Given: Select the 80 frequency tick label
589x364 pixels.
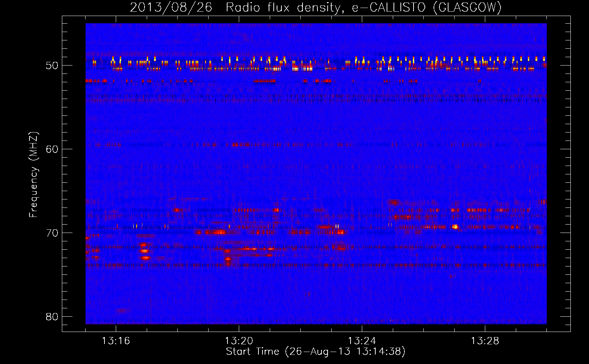Looking at the screenshot, I should [52, 317].
